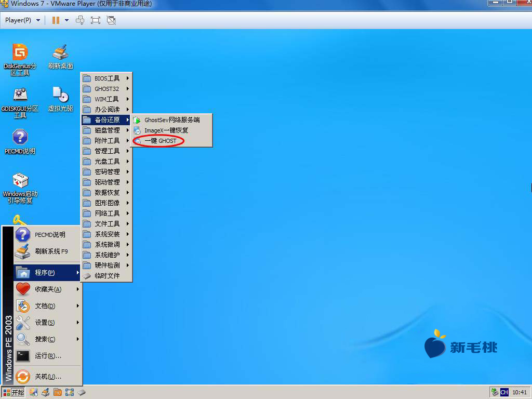This screenshot has width=532, height=399.
Task: Open 驱动管理 folder entry
Action: (x=106, y=182)
